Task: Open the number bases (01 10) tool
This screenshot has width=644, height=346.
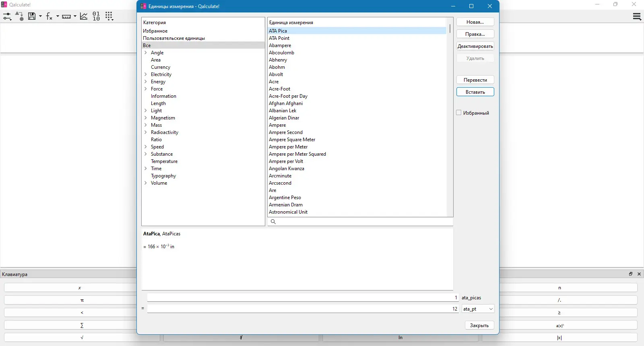Action: tap(96, 16)
